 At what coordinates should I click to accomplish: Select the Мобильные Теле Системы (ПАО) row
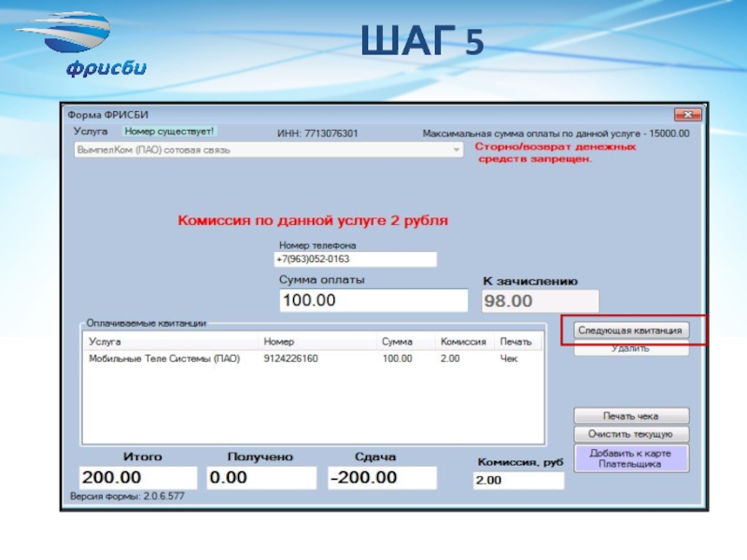[313, 358]
